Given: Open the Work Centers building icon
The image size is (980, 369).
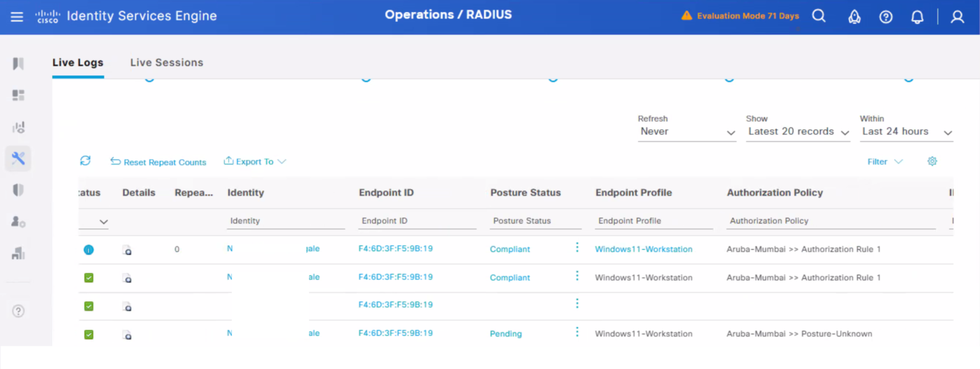Looking at the screenshot, I should pos(19,253).
